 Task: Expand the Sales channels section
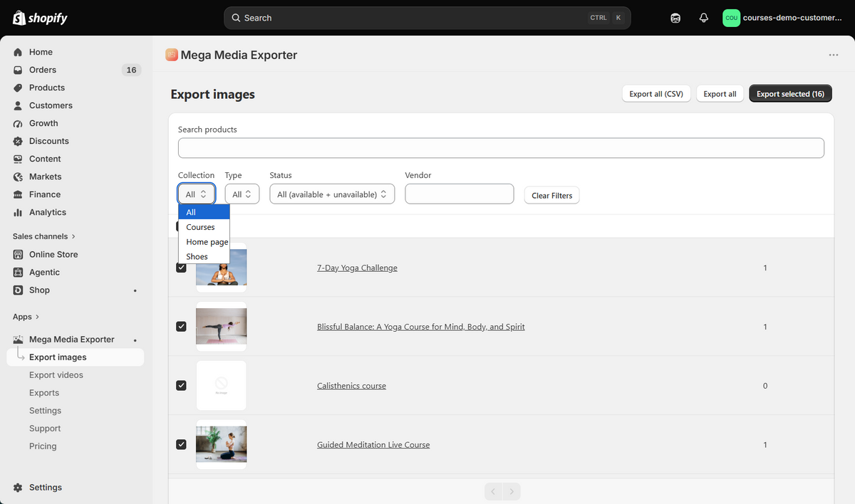44,236
